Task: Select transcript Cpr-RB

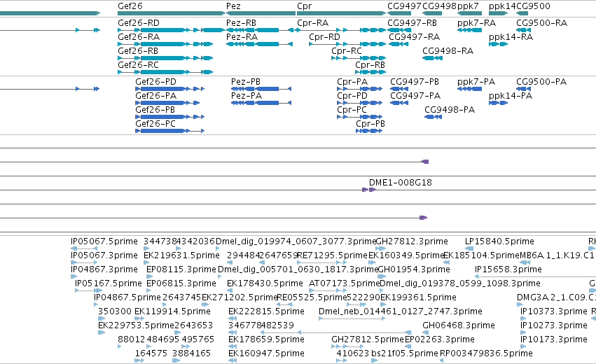Action: pos(370,72)
